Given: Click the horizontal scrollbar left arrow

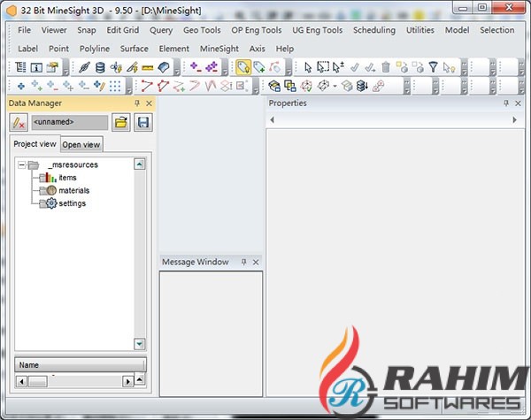Looking at the screenshot, I should click(21, 382).
